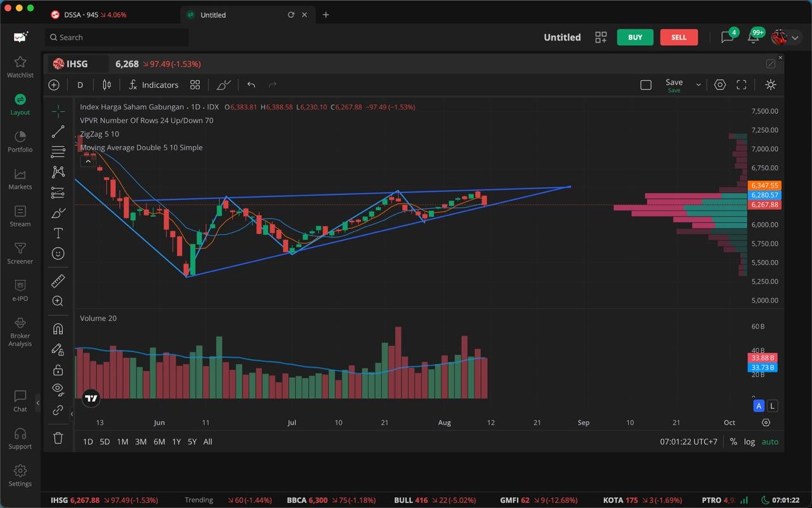Screen dimensions: 812x508
Task: Select the text annotation tool
Action: [x=58, y=233]
